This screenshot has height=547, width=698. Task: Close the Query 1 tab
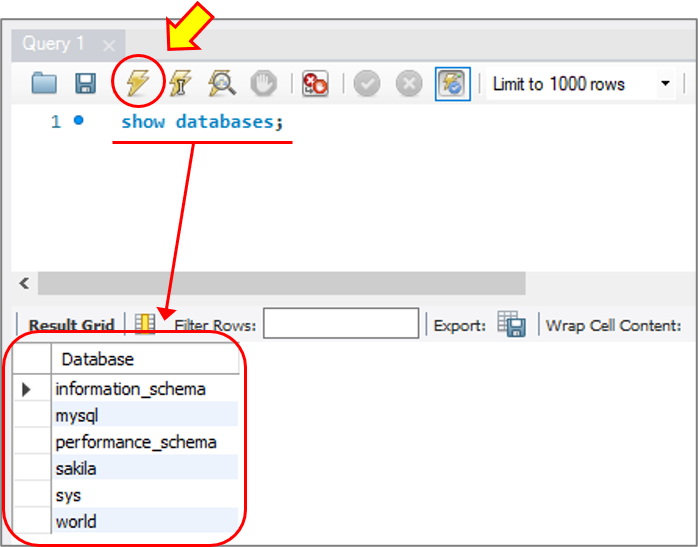tap(109, 45)
